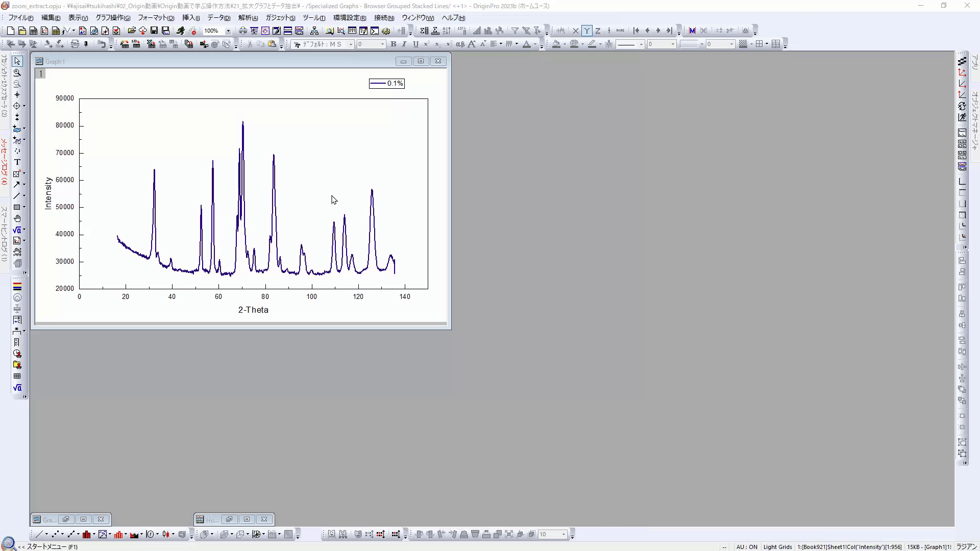The image size is (980, 551).
Task: Click the AU : ON status indicator
Action: [x=747, y=547]
